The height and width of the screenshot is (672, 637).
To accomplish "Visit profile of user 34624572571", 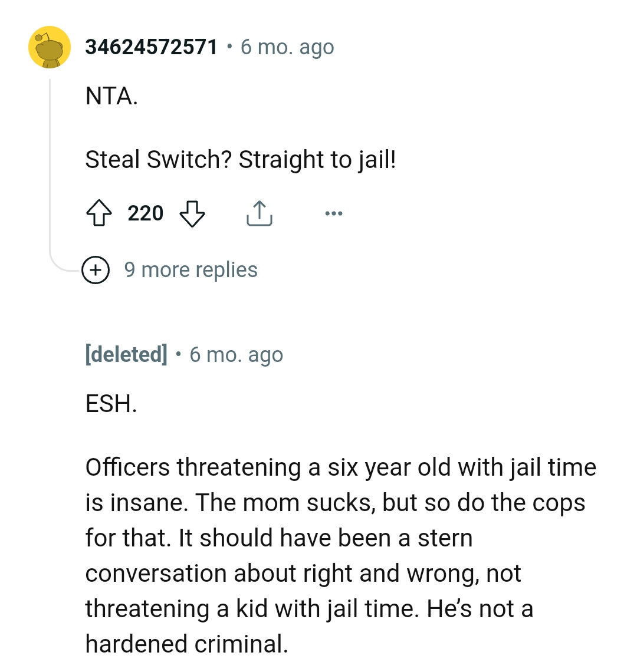I will tap(150, 47).
